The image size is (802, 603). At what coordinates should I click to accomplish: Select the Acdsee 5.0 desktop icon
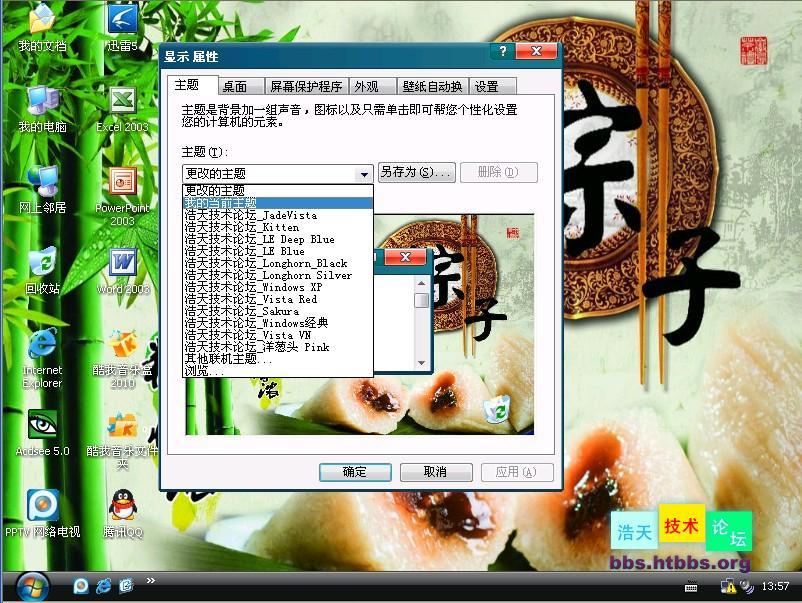(x=42, y=433)
